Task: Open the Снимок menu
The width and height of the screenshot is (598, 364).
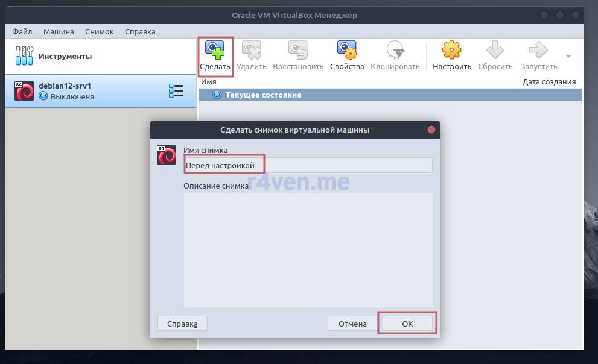Action: (x=99, y=31)
